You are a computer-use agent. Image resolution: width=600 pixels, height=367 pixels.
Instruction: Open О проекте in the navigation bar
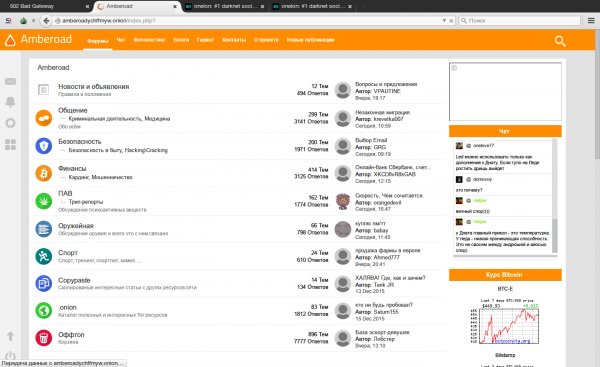click(x=266, y=39)
